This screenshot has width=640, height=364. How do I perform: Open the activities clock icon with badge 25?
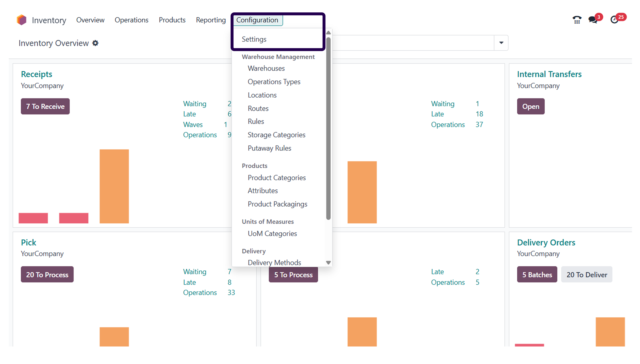(x=614, y=20)
